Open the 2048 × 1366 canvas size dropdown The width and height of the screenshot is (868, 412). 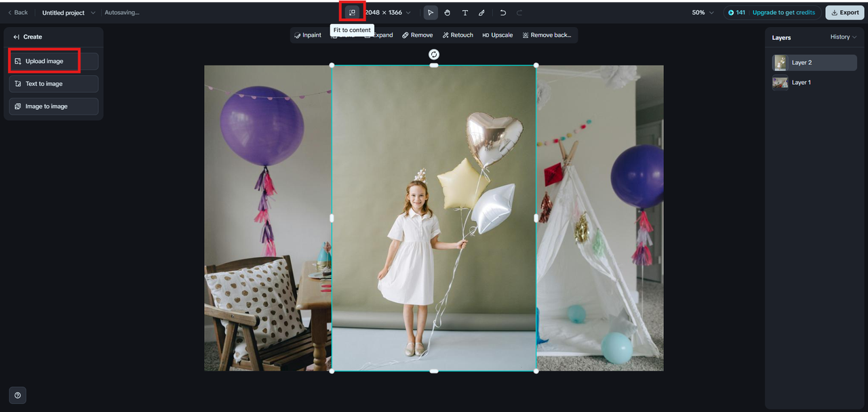pyautogui.click(x=387, y=12)
